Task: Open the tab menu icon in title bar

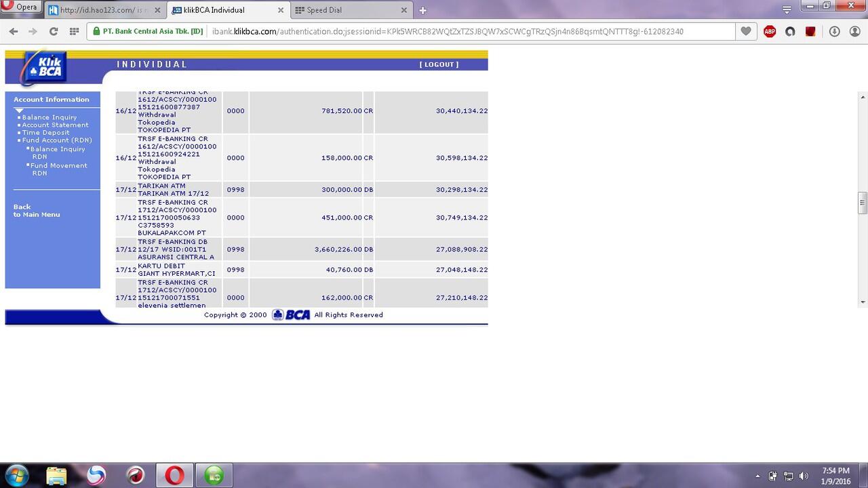Action: (787, 9)
